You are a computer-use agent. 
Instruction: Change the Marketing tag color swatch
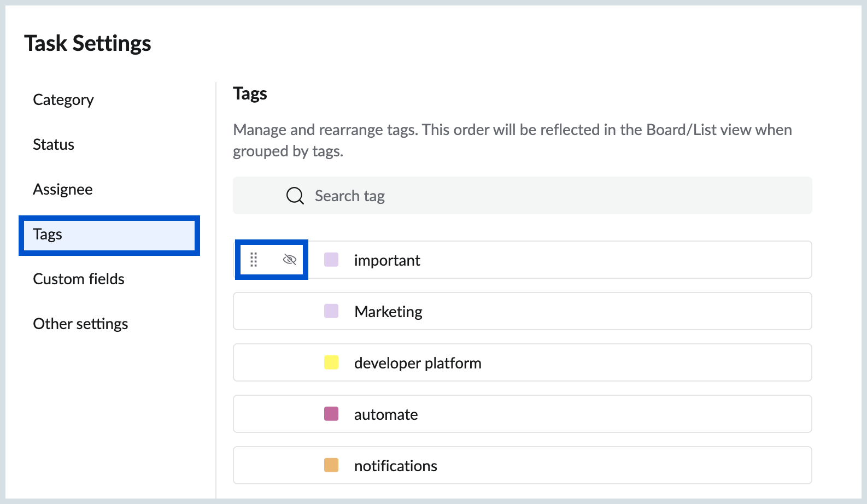pyautogui.click(x=331, y=311)
